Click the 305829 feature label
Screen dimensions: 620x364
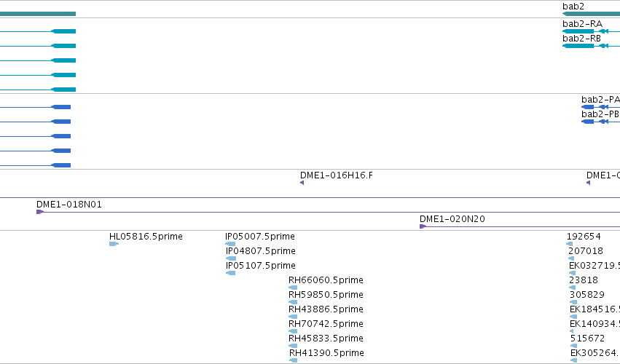587,295
